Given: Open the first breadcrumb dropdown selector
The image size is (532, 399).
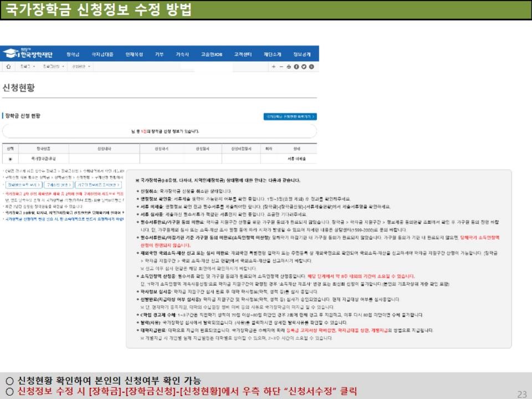Looking at the screenshot, I should pyautogui.click(x=28, y=66).
